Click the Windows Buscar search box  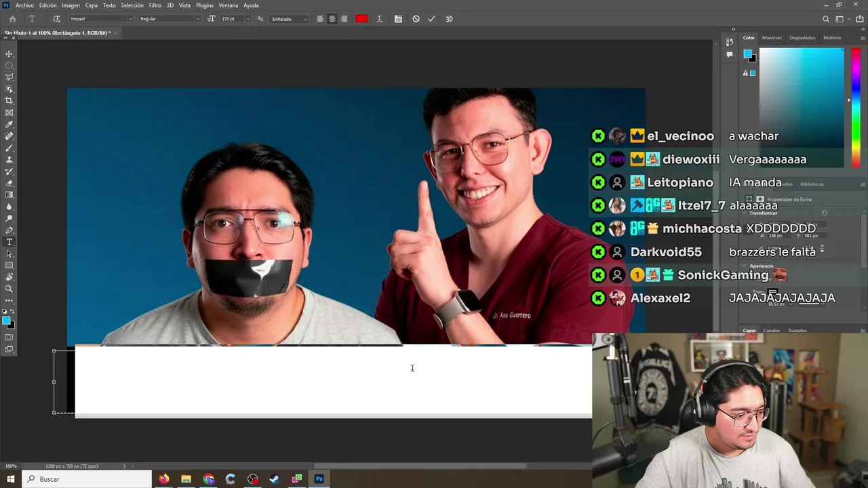pos(87,479)
